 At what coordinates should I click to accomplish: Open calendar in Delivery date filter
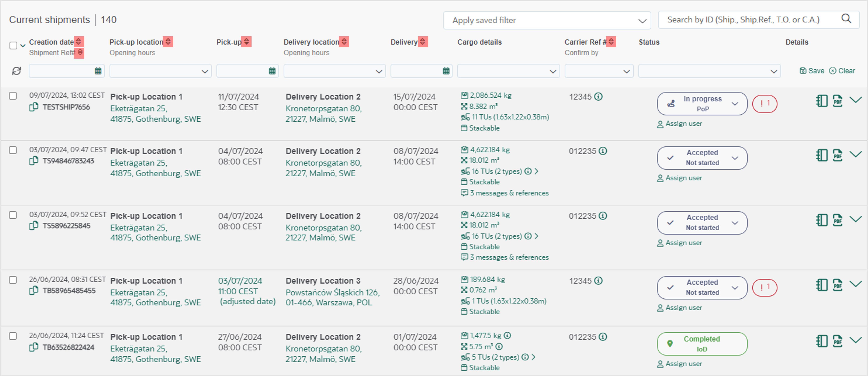(x=446, y=71)
